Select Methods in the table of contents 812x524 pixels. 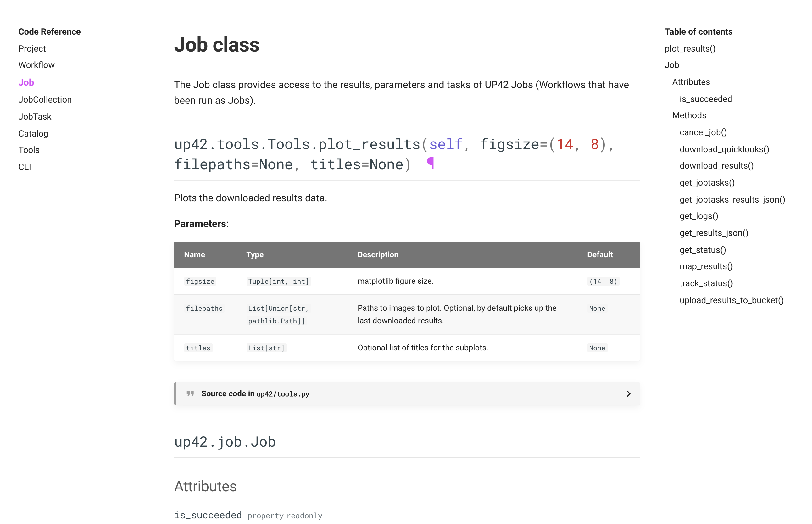click(x=689, y=115)
